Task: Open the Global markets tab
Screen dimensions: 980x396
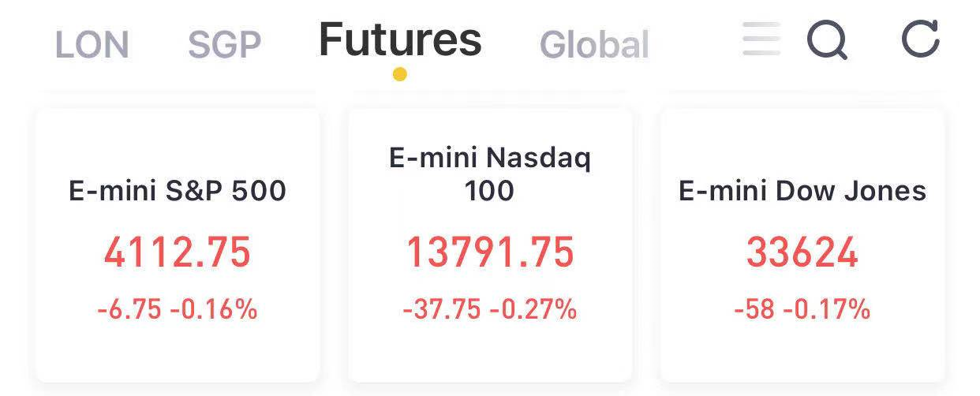Action: [x=594, y=45]
